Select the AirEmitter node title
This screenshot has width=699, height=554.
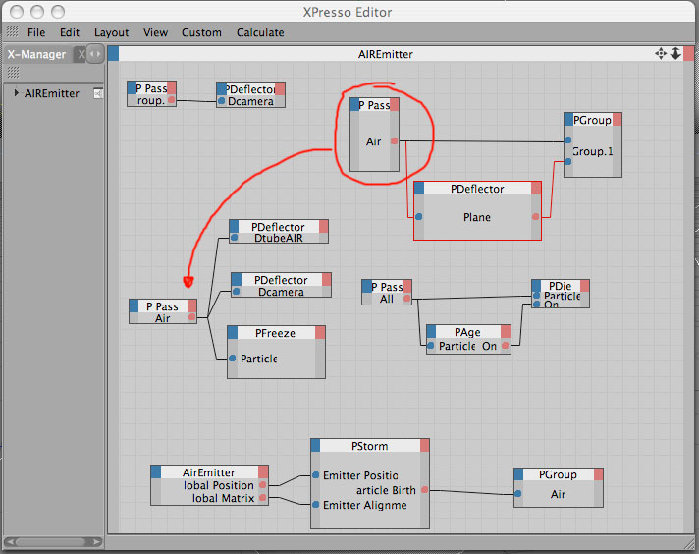(x=209, y=472)
